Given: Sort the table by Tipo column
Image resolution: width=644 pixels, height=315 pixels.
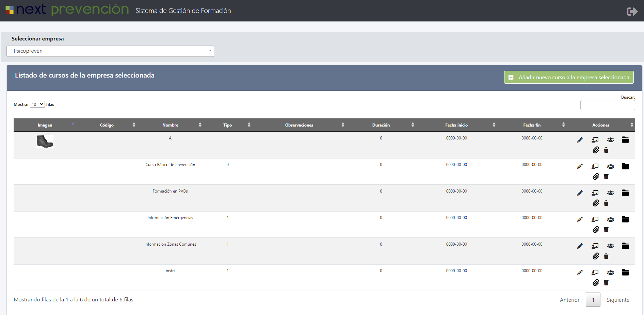Looking at the screenshot, I should [228, 125].
